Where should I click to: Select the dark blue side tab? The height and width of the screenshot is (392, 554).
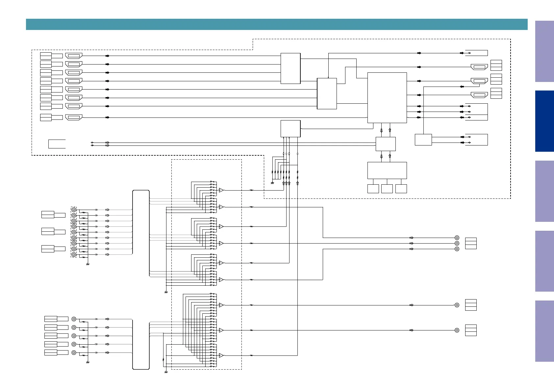(x=544, y=121)
